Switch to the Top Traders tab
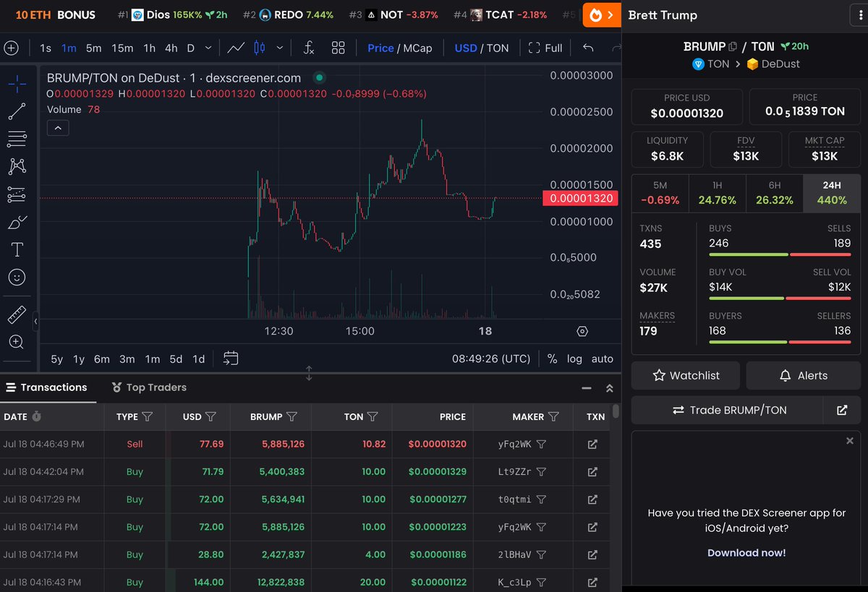The height and width of the screenshot is (592, 868). click(x=149, y=387)
